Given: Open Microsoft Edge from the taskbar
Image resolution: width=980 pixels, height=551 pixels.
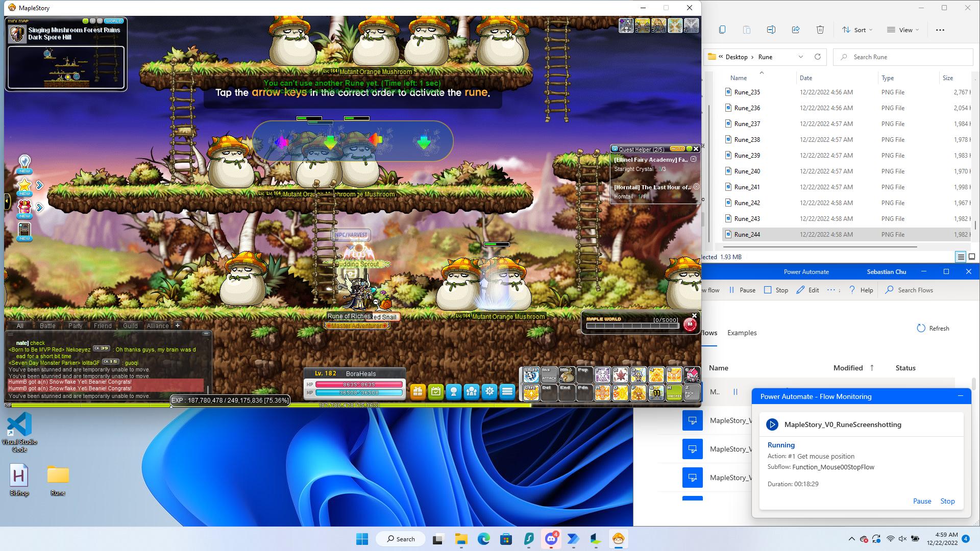Looking at the screenshot, I should (483, 539).
